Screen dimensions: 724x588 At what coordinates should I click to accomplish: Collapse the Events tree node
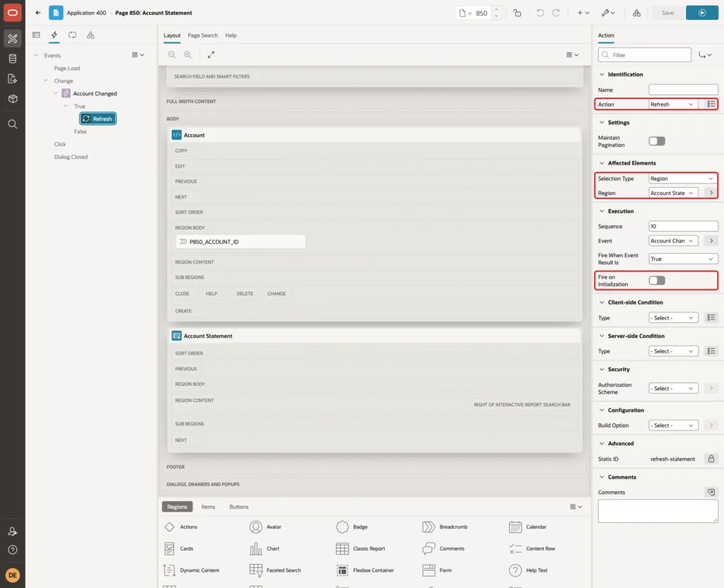[x=36, y=55]
